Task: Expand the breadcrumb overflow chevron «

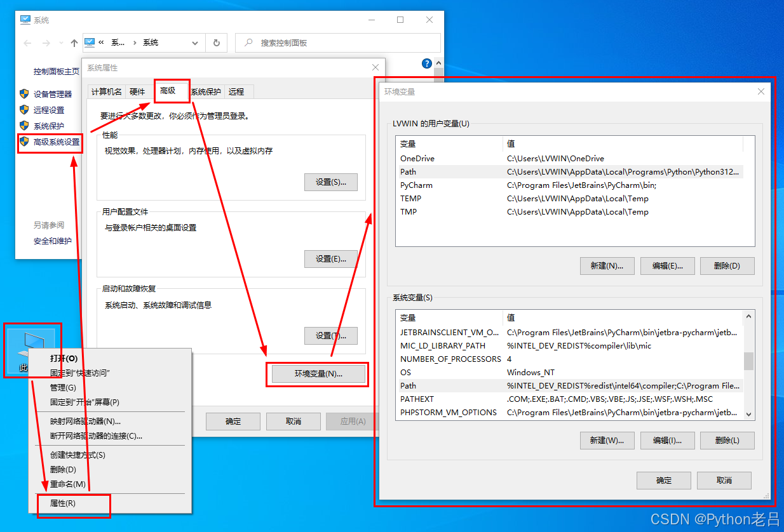Action: pyautogui.click(x=102, y=43)
